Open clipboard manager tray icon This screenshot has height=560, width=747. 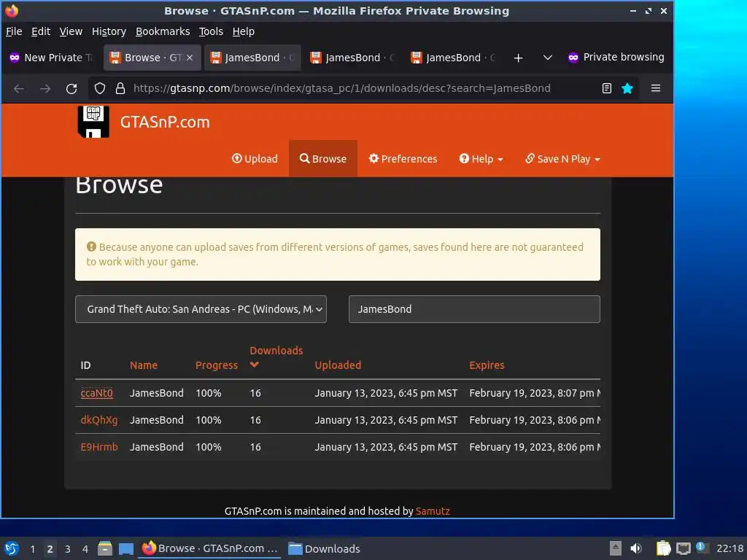(x=663, y=548)
